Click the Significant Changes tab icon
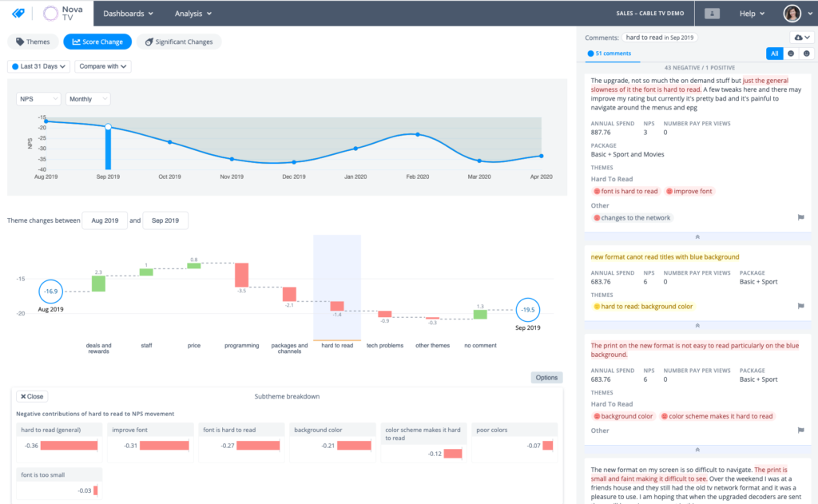 [149, 42]
